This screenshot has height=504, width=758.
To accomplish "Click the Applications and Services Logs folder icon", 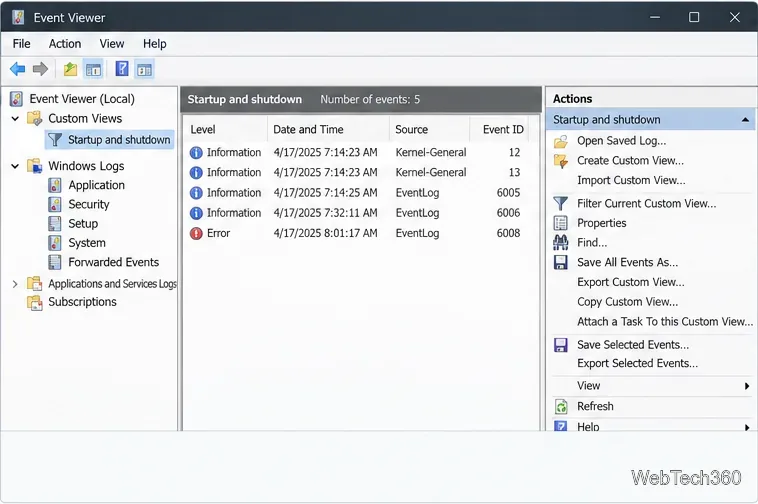I will (35, 284).
